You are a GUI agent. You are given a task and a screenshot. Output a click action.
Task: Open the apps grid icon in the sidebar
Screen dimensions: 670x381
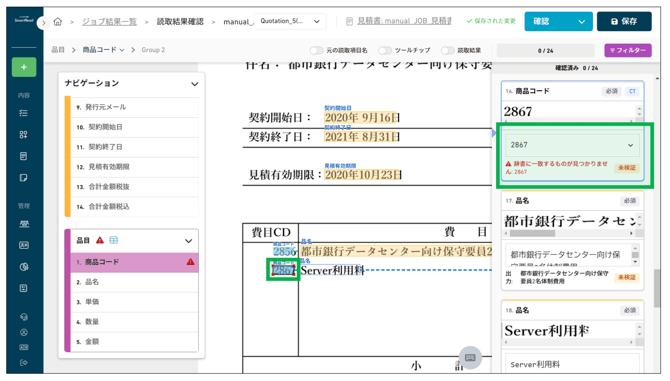24,135
